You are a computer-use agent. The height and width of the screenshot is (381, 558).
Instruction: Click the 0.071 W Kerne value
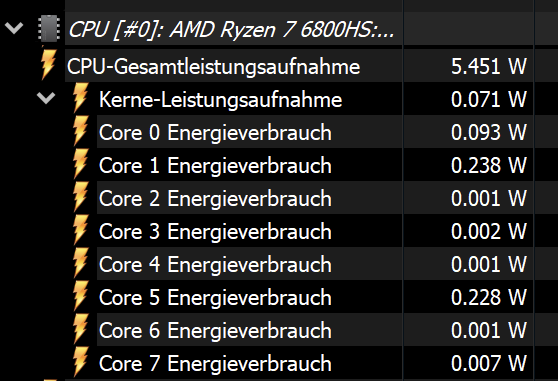(x=489, y=99)
